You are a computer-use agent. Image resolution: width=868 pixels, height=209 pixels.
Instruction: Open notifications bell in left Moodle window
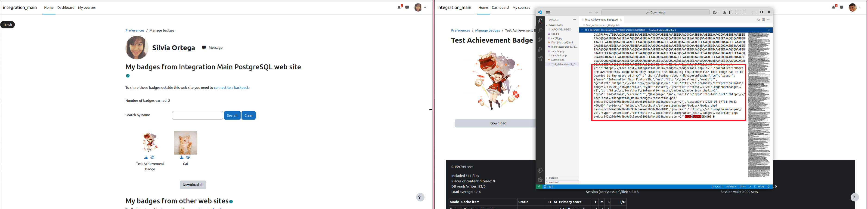point(399,7)
